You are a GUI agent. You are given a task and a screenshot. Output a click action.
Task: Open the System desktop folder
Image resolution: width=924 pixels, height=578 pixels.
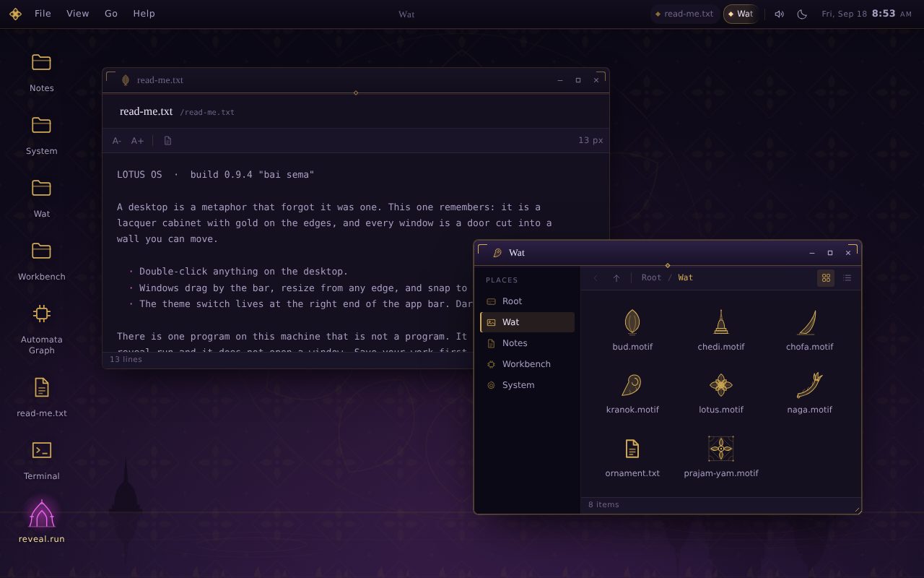(41, 135)
